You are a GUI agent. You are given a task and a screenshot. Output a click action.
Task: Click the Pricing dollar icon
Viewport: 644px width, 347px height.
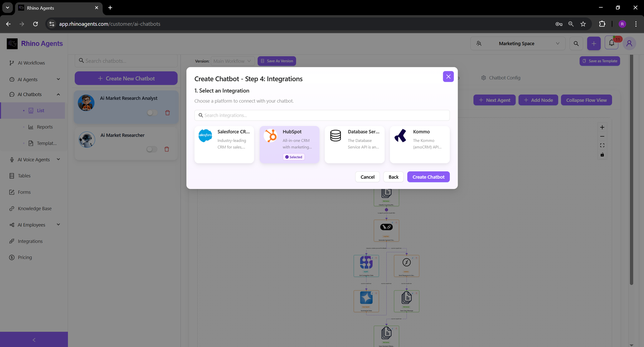(x=12, y=258)
